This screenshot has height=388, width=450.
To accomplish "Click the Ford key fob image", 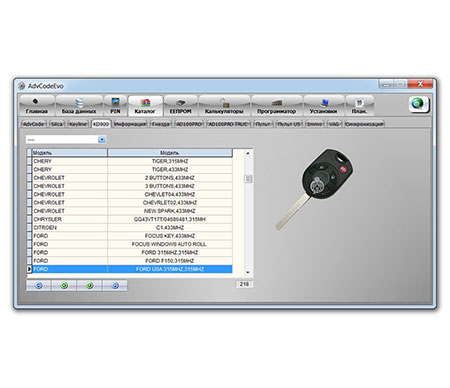I will [315, 189].
